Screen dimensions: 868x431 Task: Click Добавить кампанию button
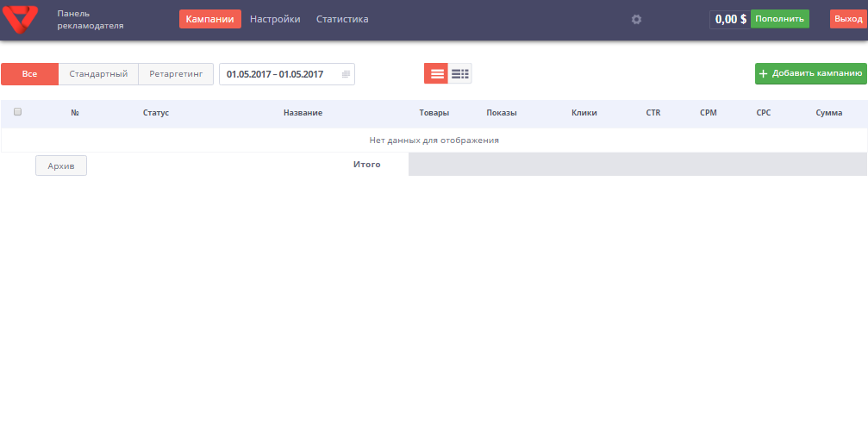[x=811, y=73]
